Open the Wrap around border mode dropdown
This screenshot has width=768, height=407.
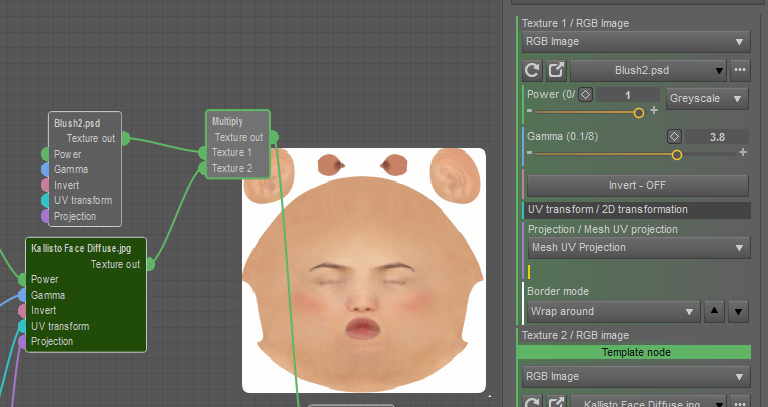613,311
